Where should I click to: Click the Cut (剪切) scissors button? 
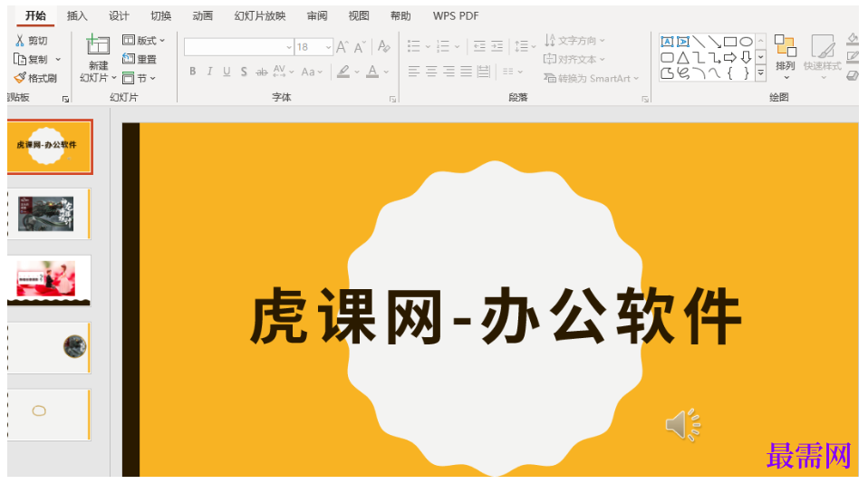pos(31,41)
